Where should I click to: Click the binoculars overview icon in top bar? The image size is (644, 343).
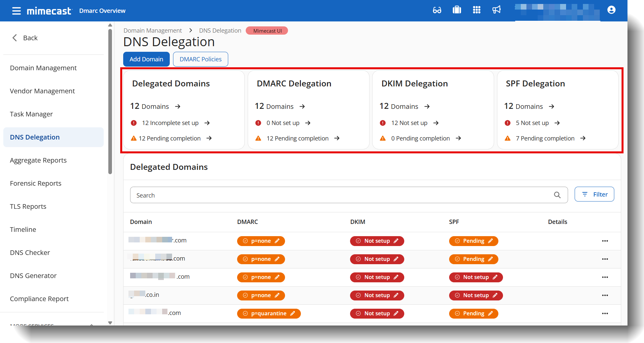437,10
